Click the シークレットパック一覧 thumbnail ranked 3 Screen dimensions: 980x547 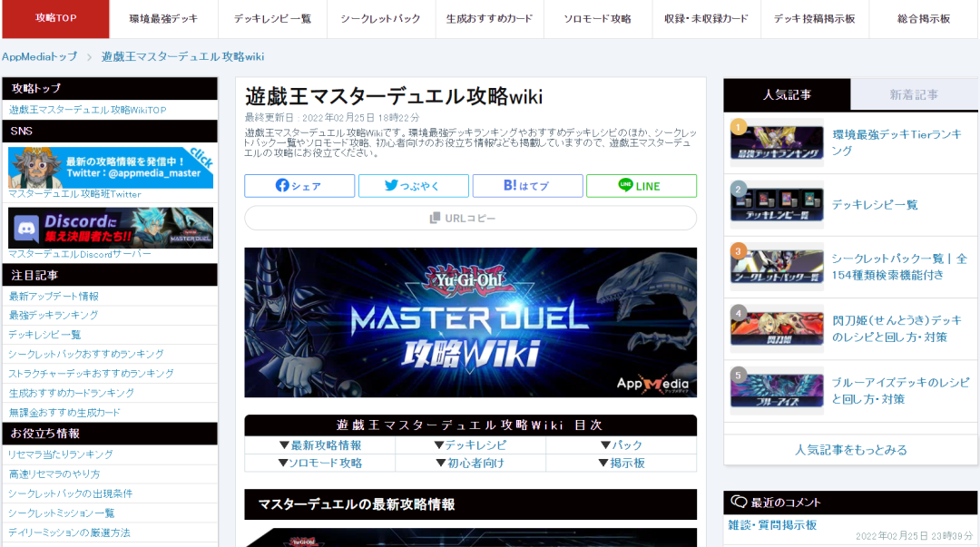[x=777, y=267]
